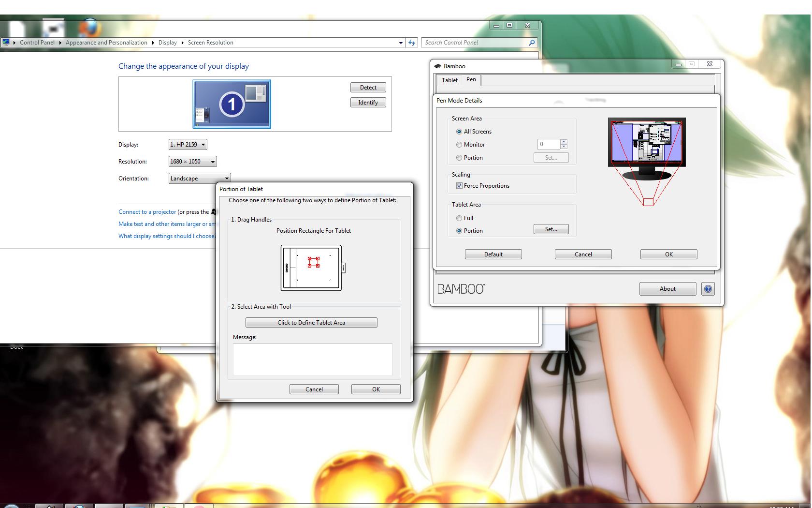
Task: Click the red rectangle in the tablet diagram
Action: [x=314, y=262]
